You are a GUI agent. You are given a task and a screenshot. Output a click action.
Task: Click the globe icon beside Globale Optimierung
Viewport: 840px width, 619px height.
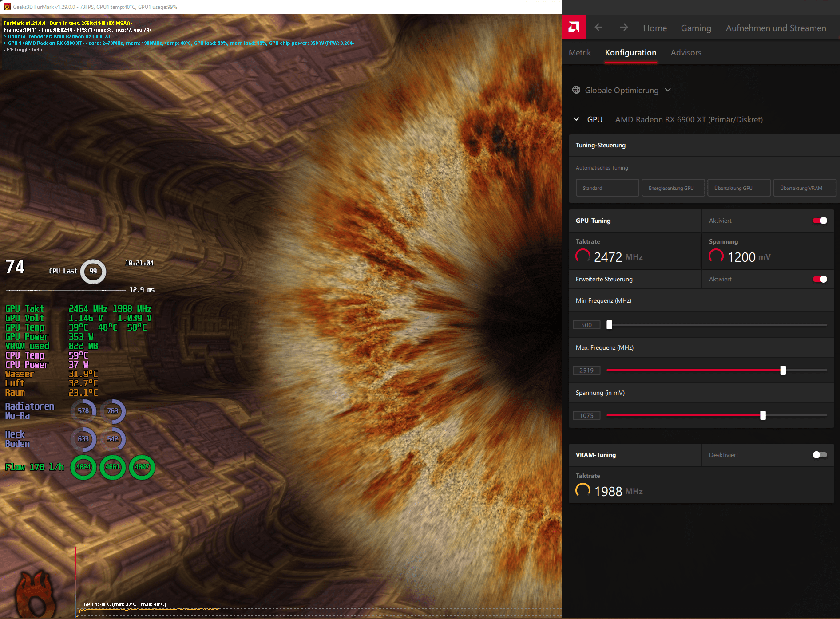point(576,90)
